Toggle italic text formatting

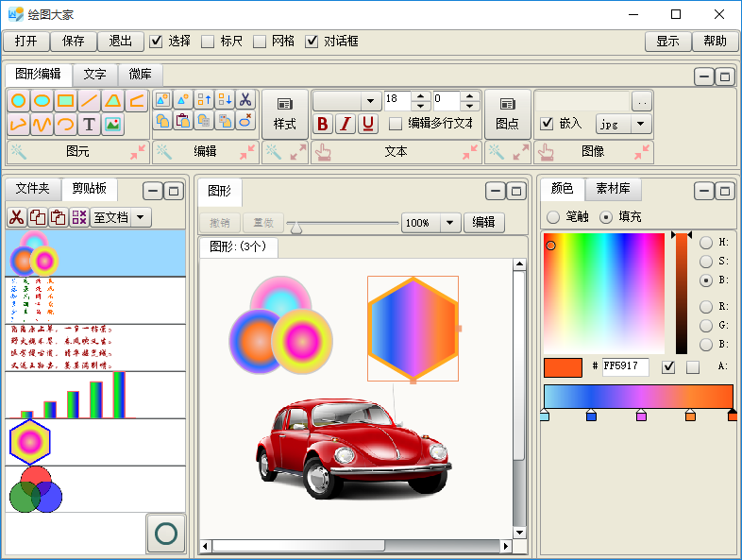tap(346, 124)
